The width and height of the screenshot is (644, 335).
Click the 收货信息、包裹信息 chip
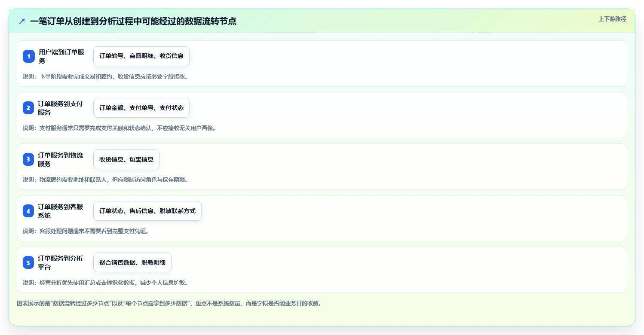(126, 159)
